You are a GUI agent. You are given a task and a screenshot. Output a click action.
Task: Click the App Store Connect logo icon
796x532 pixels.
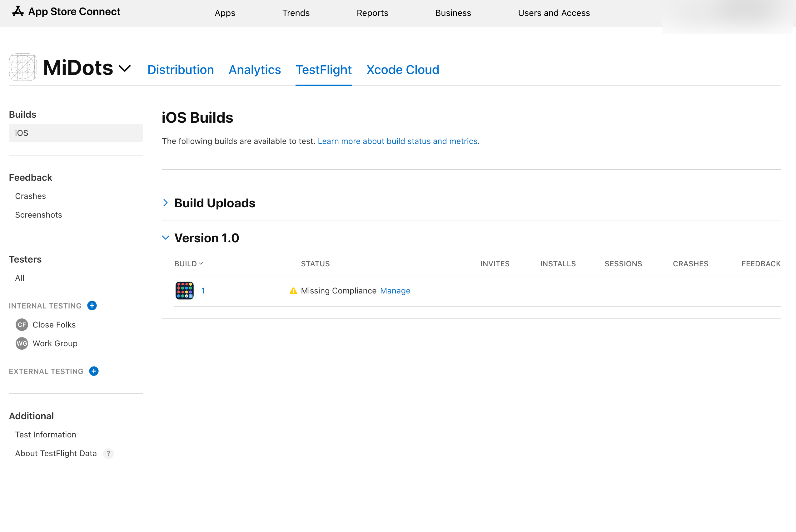pyautogui.click(x=18, y=12)
